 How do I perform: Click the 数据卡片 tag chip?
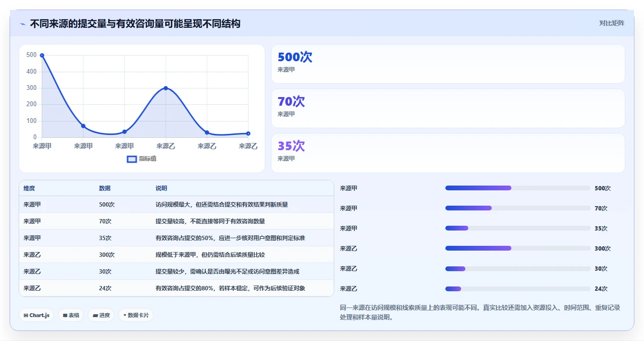pos(136,315)
